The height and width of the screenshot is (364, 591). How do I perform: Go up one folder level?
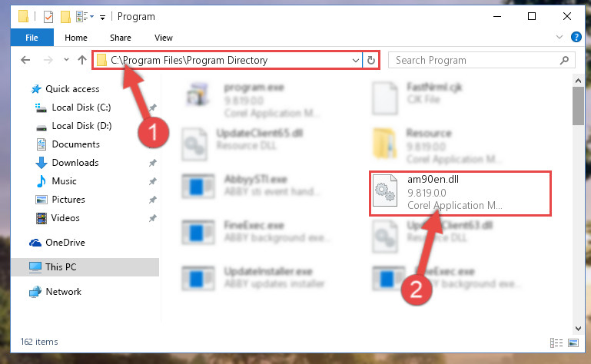[81, 60]
